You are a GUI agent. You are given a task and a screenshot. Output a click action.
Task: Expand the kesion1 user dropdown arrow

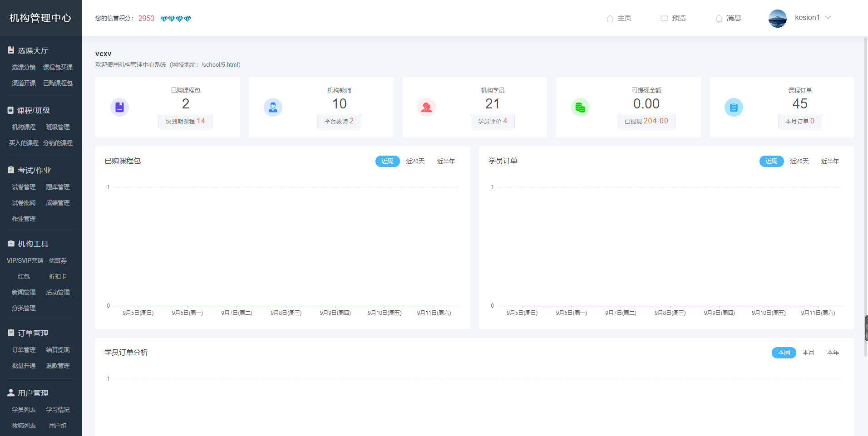828,18
